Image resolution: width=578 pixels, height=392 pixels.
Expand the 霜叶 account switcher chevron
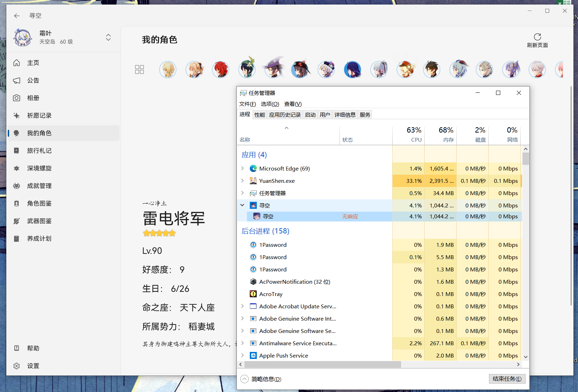tap(108, 37)
